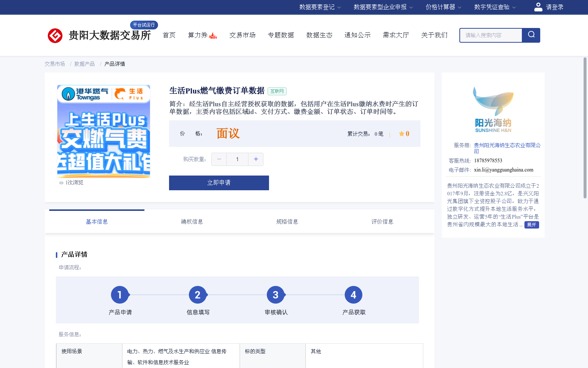Click product title 生活Plus燃气缴费订单数据
This screenshot has width=588, height=368.
217,91
